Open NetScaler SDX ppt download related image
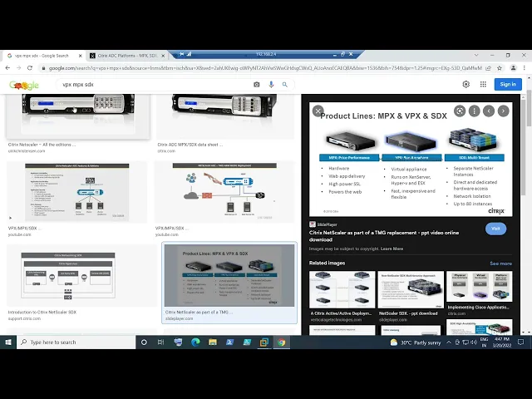Viewport: 532px width, 399px height. pyautogui.click(x=411, y=289)
